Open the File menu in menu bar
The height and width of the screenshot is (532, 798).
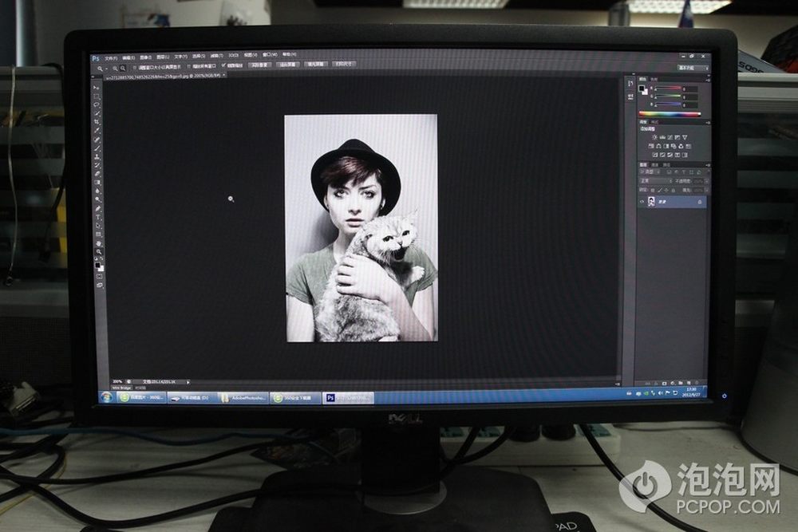(110, 57)
